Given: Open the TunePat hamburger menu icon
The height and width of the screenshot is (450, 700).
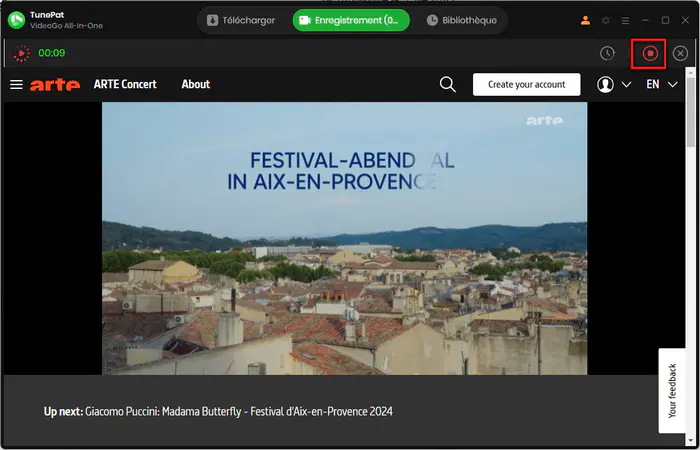Looking at the screenshot, I should click(626, 21).
